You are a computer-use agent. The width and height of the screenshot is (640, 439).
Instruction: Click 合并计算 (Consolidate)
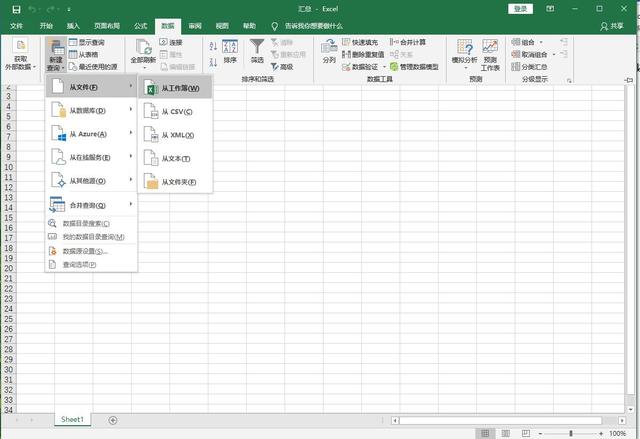click(408, 42)
